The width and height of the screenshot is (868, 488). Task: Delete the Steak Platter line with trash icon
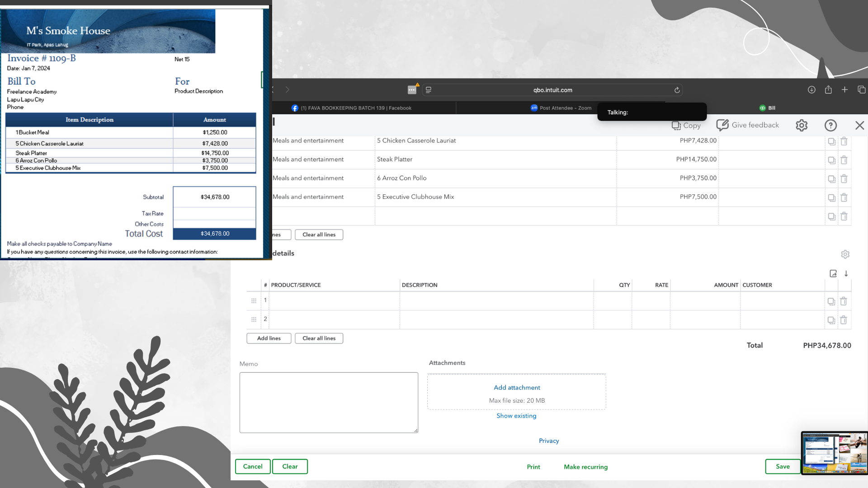tap(844, 160)
